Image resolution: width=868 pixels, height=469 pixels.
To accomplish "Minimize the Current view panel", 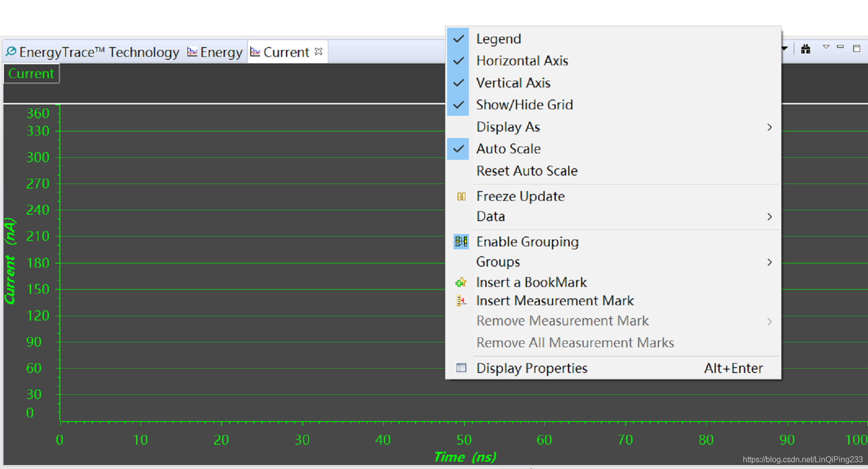I will [840, 47].
